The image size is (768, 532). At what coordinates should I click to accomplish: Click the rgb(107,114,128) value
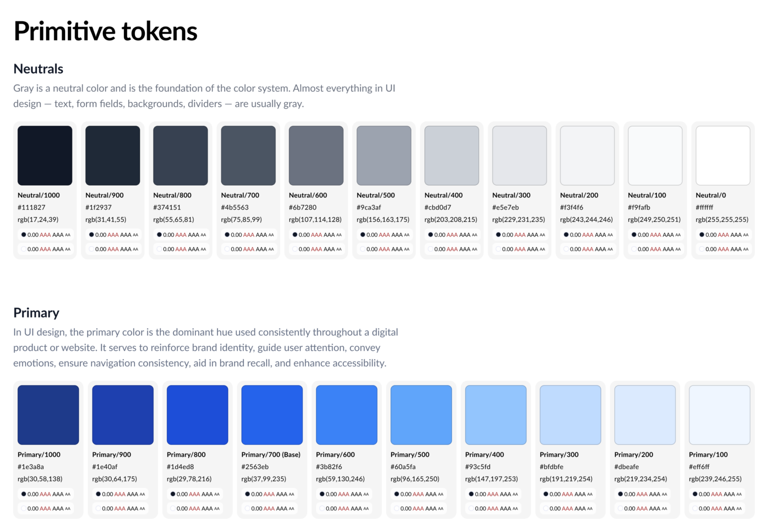click(x=315, y=219)
